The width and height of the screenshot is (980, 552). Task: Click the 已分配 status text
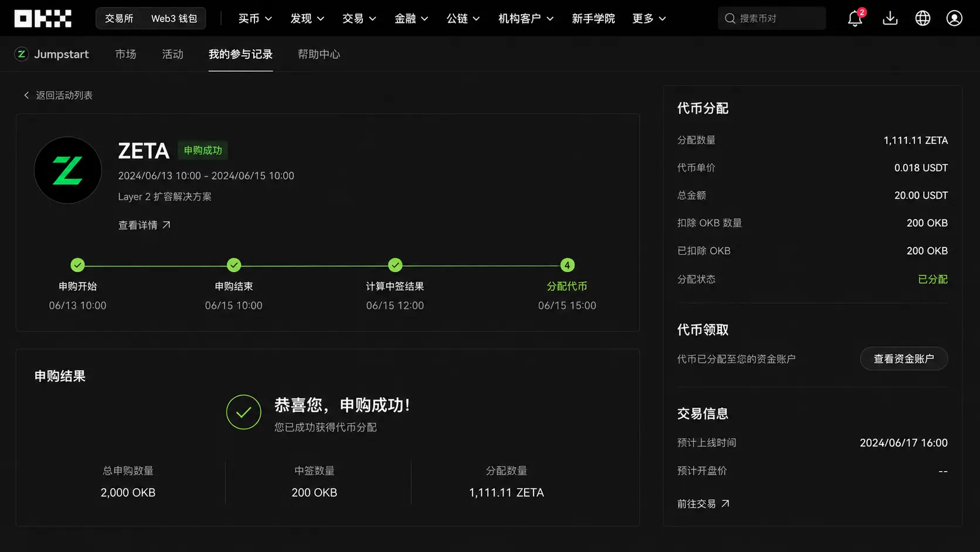933,279
